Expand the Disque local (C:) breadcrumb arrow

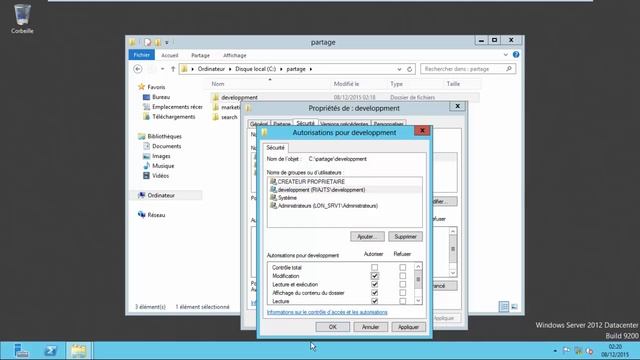click(281, 69)
